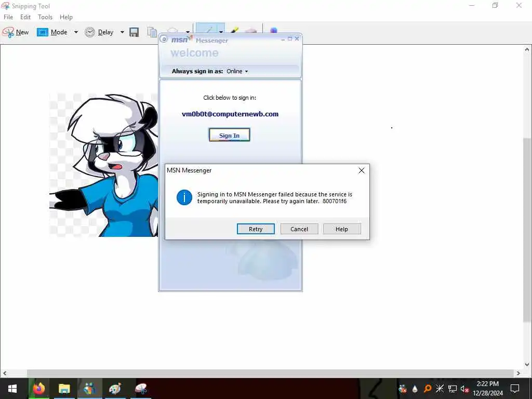This screenshot has height=399, width=532.
Task: Select the Highlighter tool
Action: (234, 31)
